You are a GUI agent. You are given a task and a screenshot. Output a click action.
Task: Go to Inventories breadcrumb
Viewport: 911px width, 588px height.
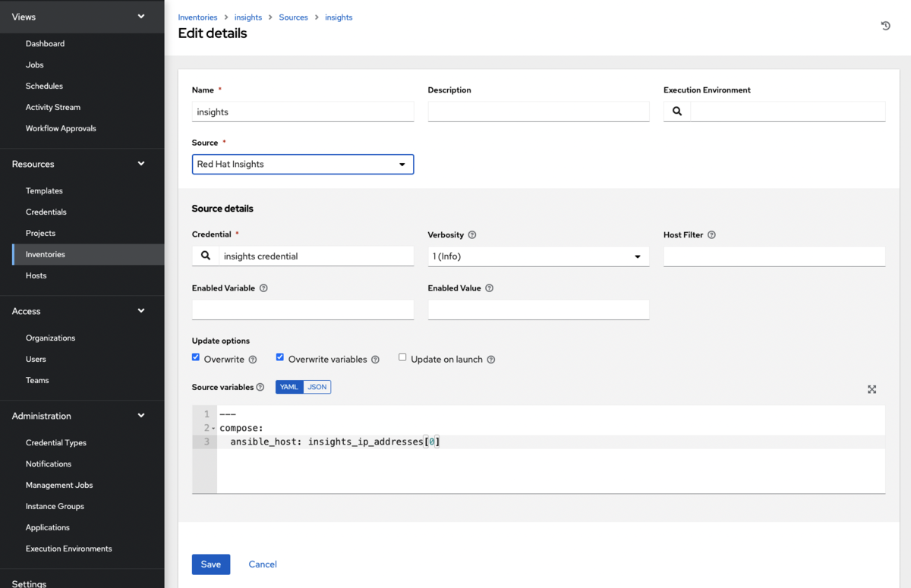pyautogui.click(x=197, y=17)
